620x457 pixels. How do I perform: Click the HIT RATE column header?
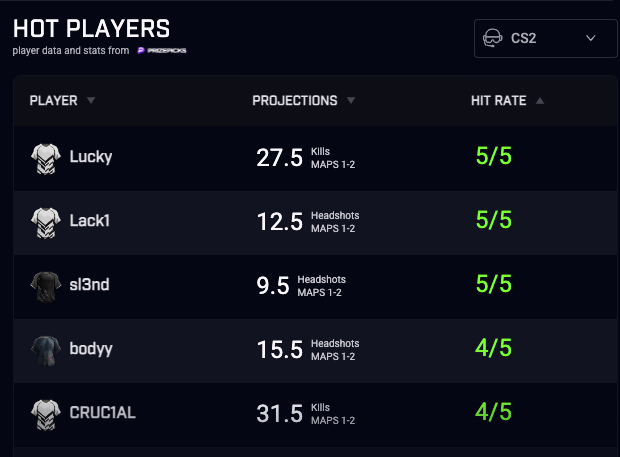pyautogui.click(x=499, y=100)
